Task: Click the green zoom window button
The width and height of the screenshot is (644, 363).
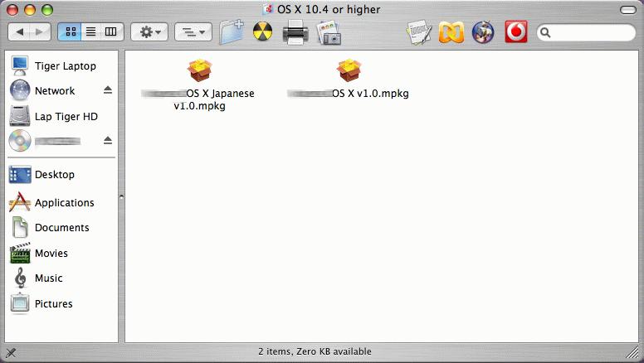Action: pyautogui.click(x=47, y=10)
